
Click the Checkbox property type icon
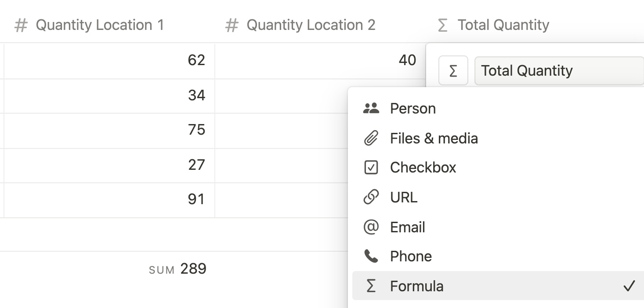tap(371, 168)
